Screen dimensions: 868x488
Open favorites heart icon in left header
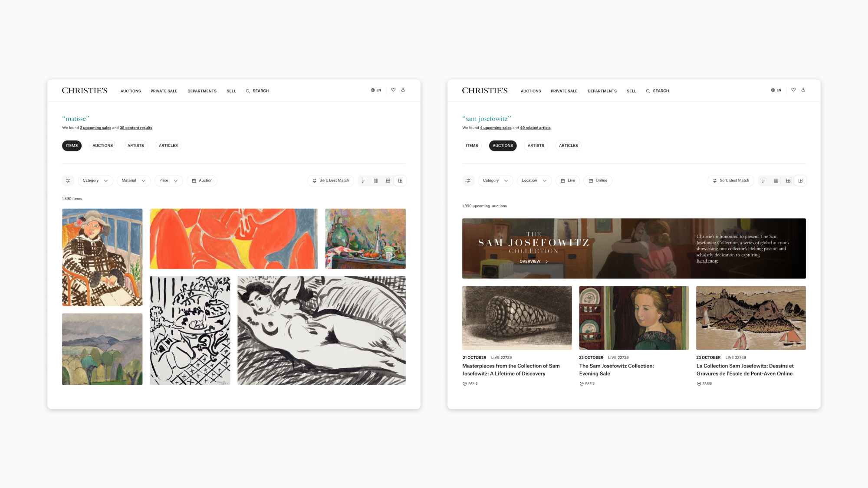393,90
